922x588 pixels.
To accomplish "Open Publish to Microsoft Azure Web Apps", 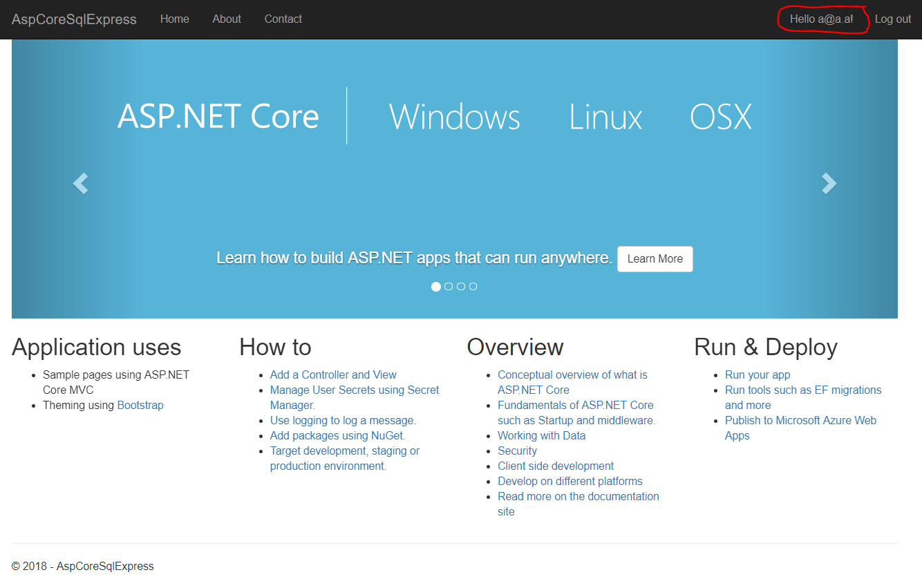I will (800, 420).
